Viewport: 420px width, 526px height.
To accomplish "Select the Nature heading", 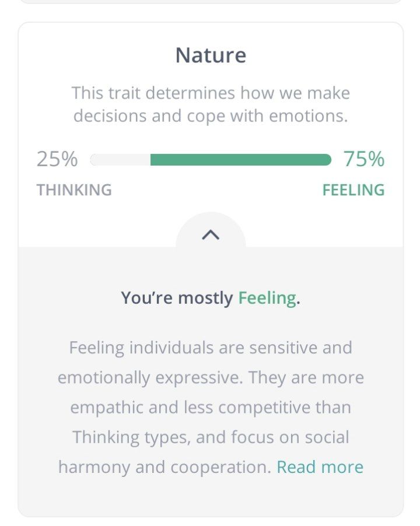I will 211,55.
